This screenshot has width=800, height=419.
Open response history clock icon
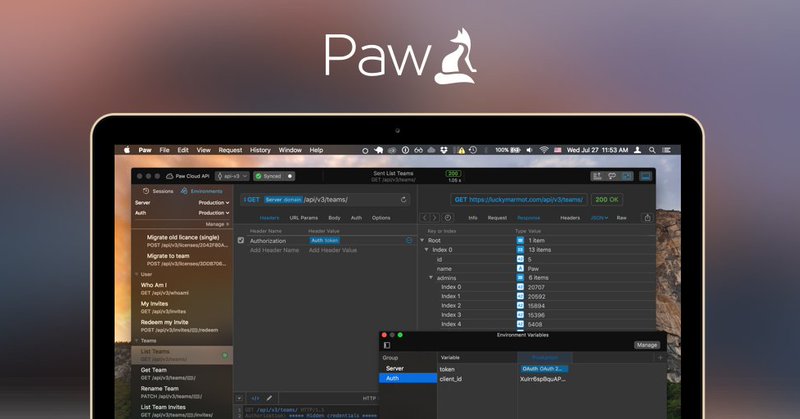point(448,218)
